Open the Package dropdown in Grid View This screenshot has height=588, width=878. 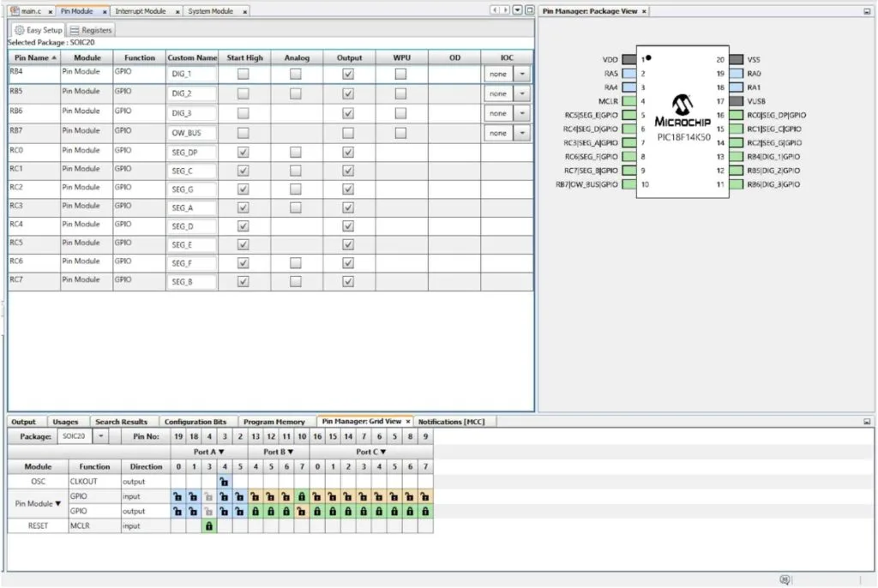99,435
